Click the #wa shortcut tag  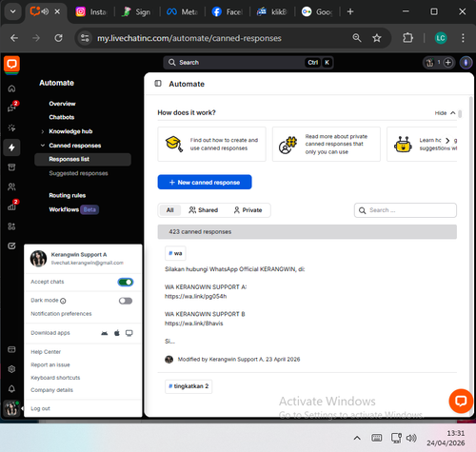pos(175,253)
